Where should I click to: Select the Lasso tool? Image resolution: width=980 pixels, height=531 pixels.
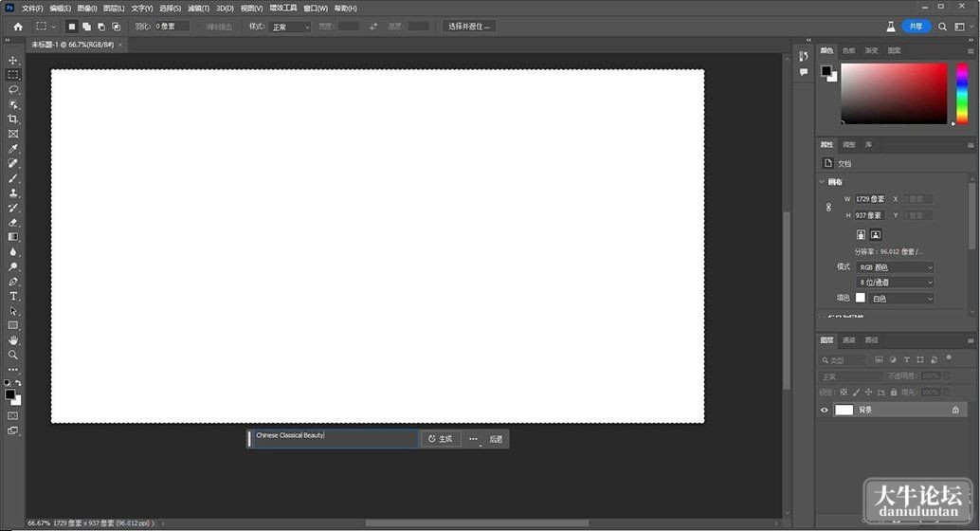pos(13,89)
